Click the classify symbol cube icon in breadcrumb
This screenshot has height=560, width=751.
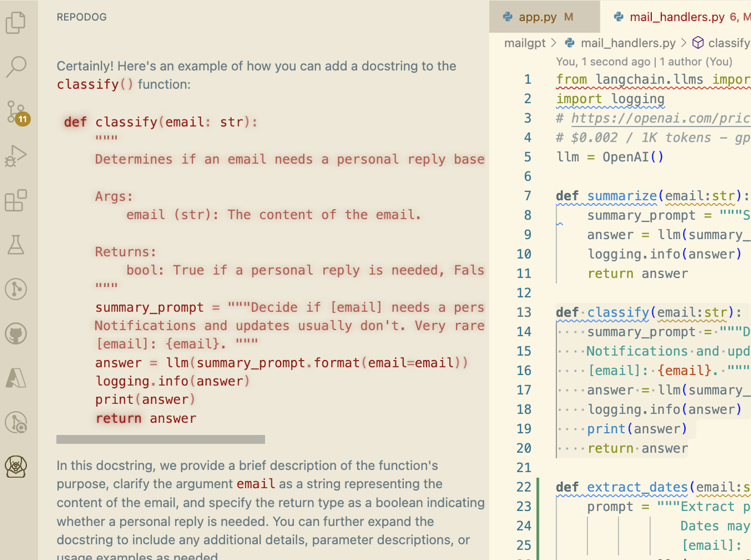[698, 43]
